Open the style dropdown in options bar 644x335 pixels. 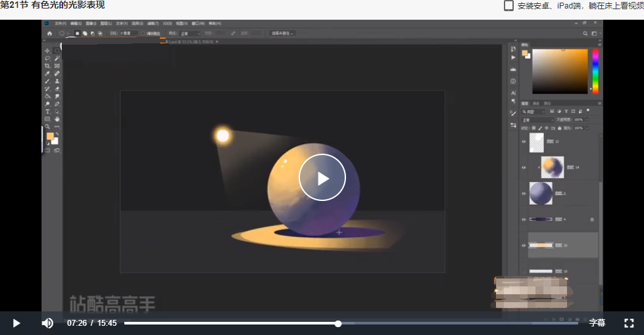pos(189,33)
